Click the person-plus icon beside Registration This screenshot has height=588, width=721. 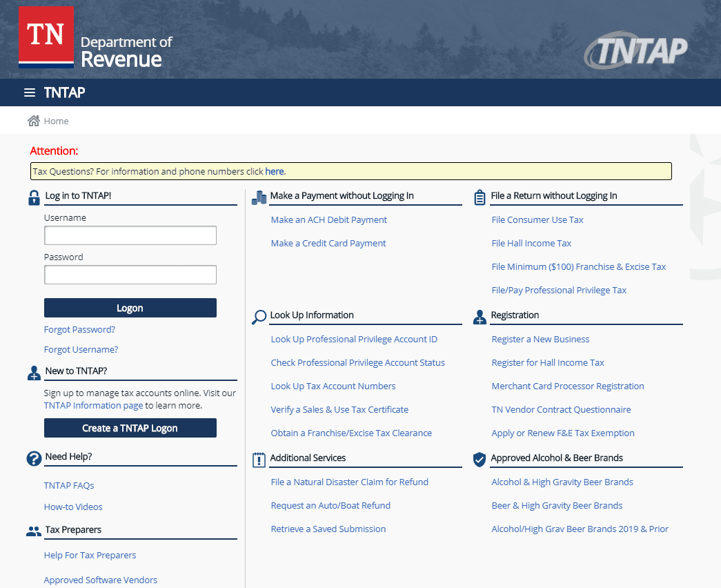(x=480, y=317)
